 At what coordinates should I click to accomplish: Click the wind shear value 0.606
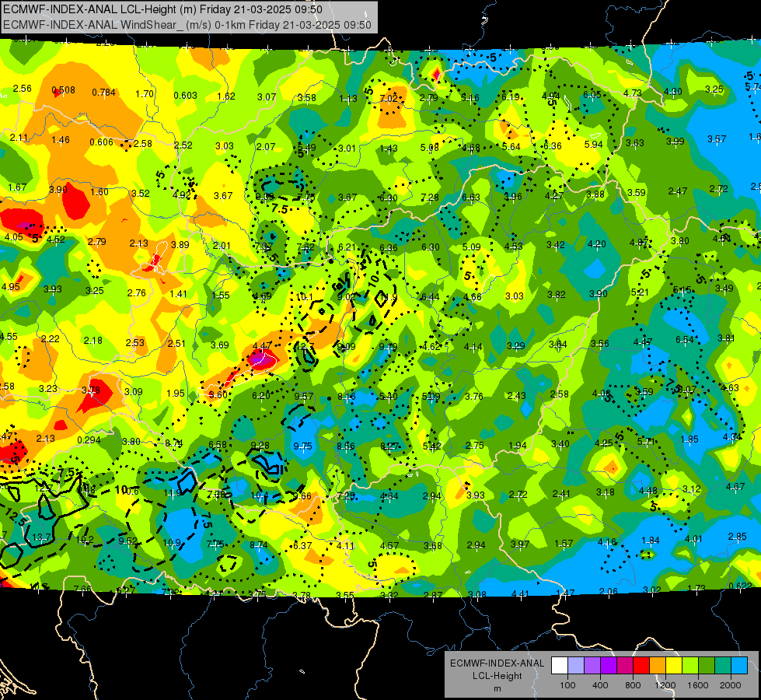(101, 142)
